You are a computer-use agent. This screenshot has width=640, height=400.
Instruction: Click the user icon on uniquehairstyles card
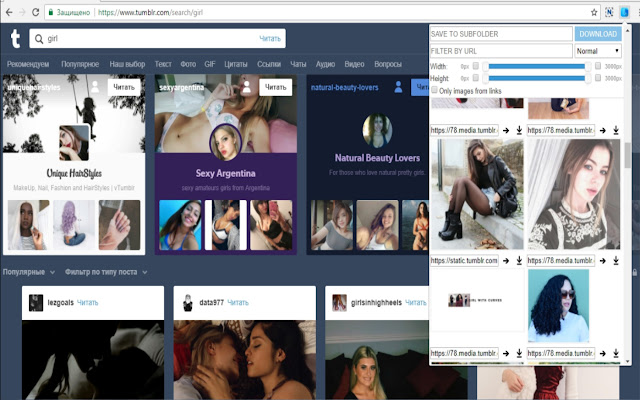tap(95, 87)
